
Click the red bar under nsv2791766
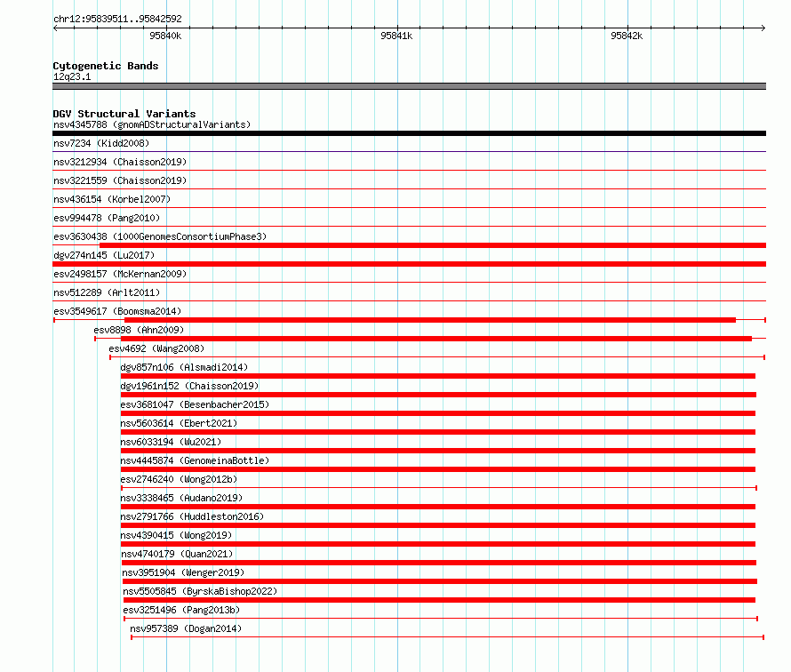point(438,525)
